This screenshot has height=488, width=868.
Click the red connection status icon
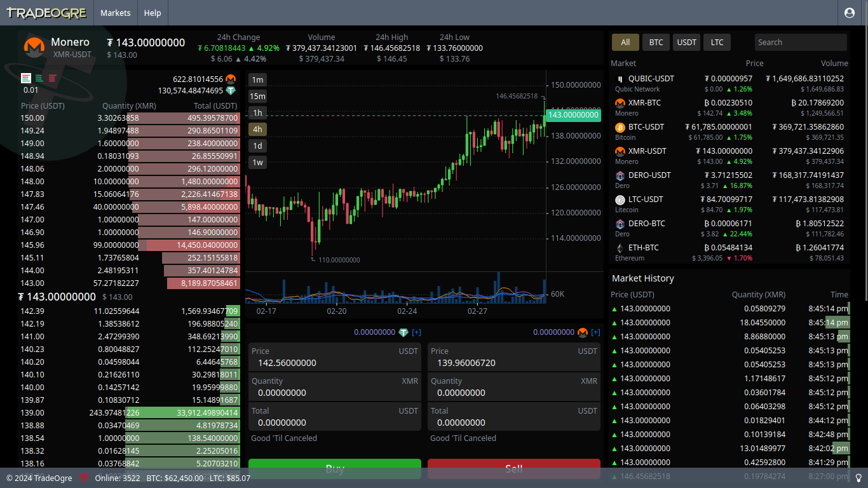click(85, 478)
